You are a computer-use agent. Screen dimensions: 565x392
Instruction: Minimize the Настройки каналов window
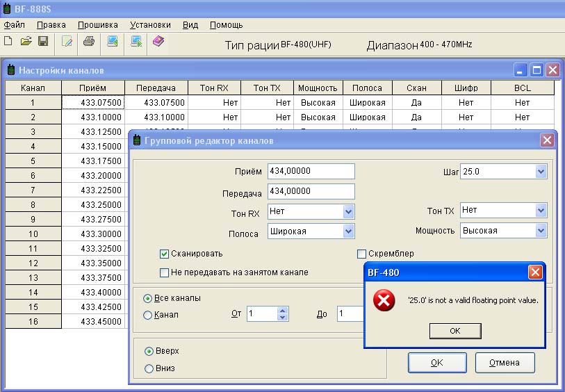(520, 70)
